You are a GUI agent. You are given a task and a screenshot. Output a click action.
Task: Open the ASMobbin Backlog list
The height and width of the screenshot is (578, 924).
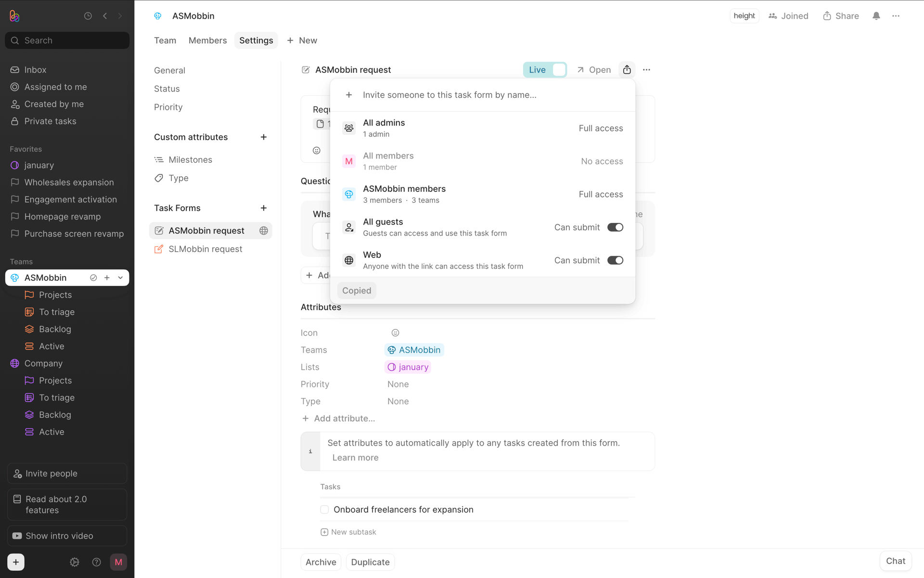[55, 329]
